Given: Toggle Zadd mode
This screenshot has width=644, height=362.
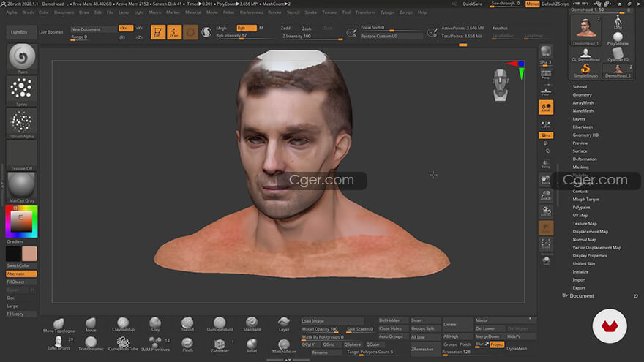Looking at the screenshot, I should [285, 29].
